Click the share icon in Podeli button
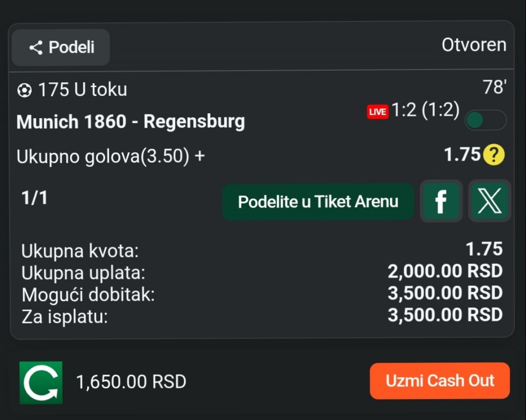 tap(36, 48)
